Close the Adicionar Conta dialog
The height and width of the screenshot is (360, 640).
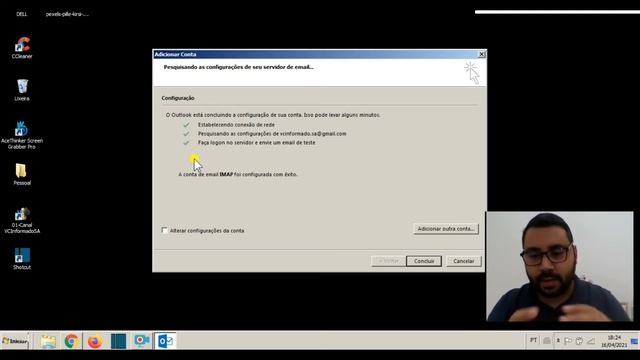(482, 54)
